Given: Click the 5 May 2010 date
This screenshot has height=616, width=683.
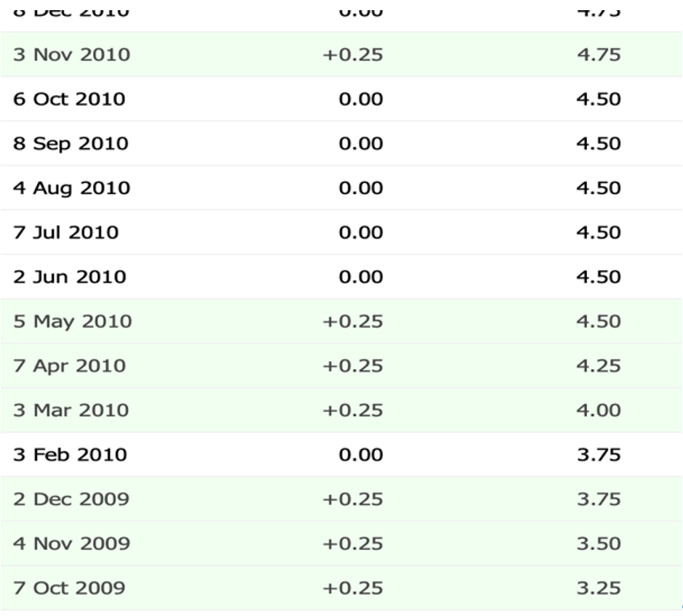Looking at the screenshot, I should (x=72, y=321).
